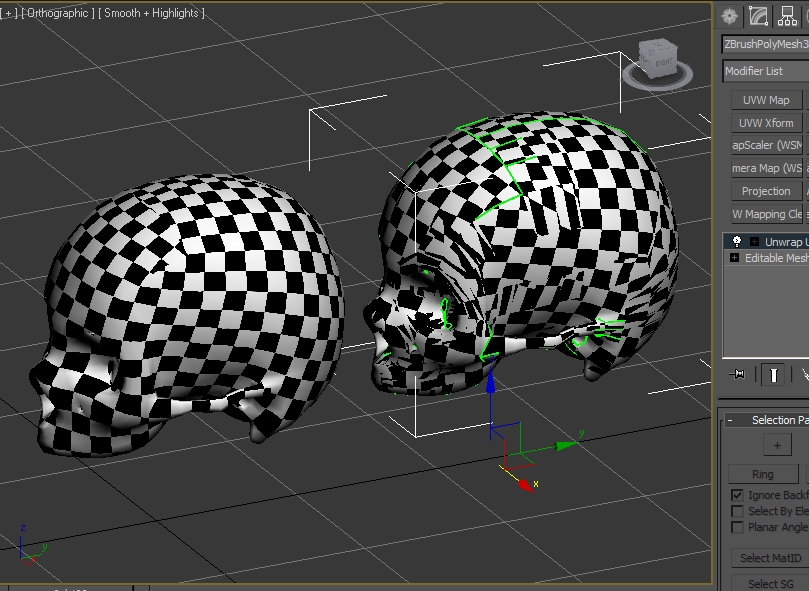The image size is (809, 591).
Task: Toggle the Unwrap UVW light bulb visibility
Action: tap(737, 241)
